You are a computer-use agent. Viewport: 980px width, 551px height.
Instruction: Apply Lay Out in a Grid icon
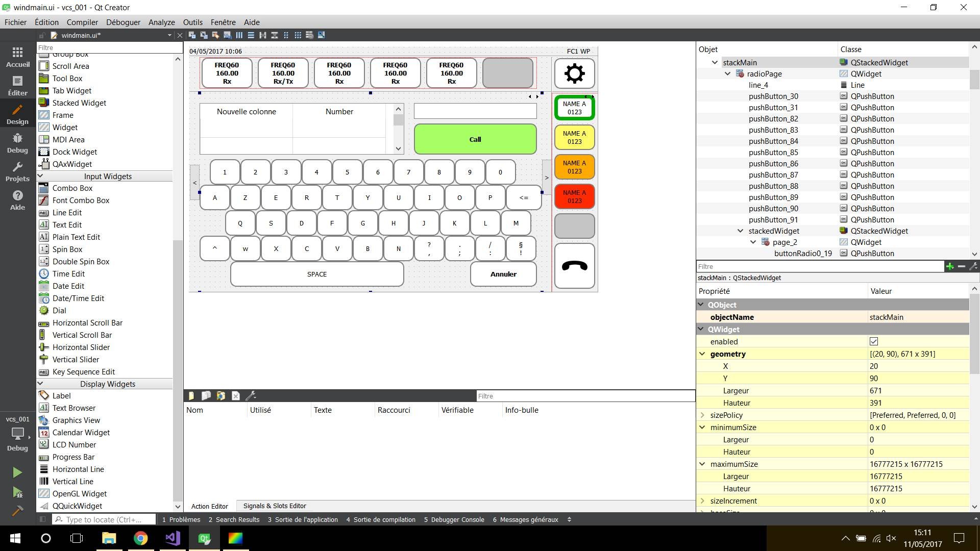coord(298,35)
